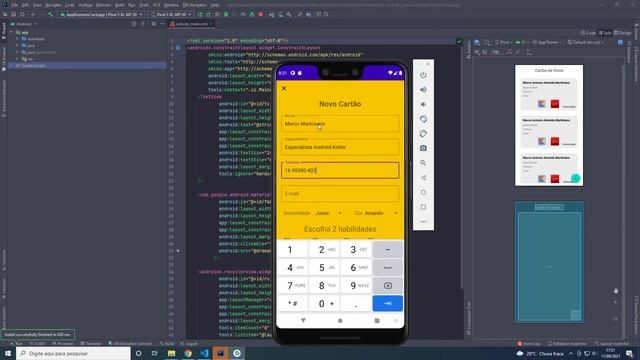This screenshot has width=640, height=360.
Task: Open File Explorer from the taskbar
Action: coord(171,353)
